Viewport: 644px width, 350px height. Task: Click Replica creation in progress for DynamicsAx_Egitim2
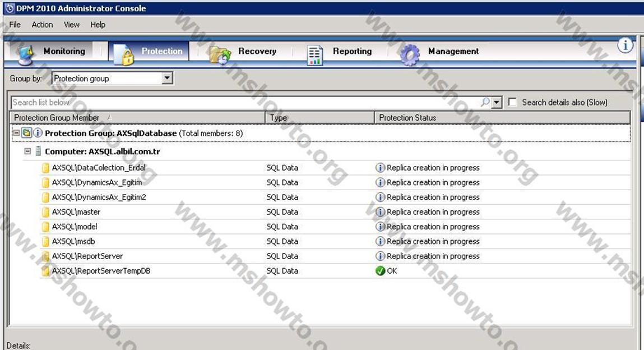[x=433, y=197]
